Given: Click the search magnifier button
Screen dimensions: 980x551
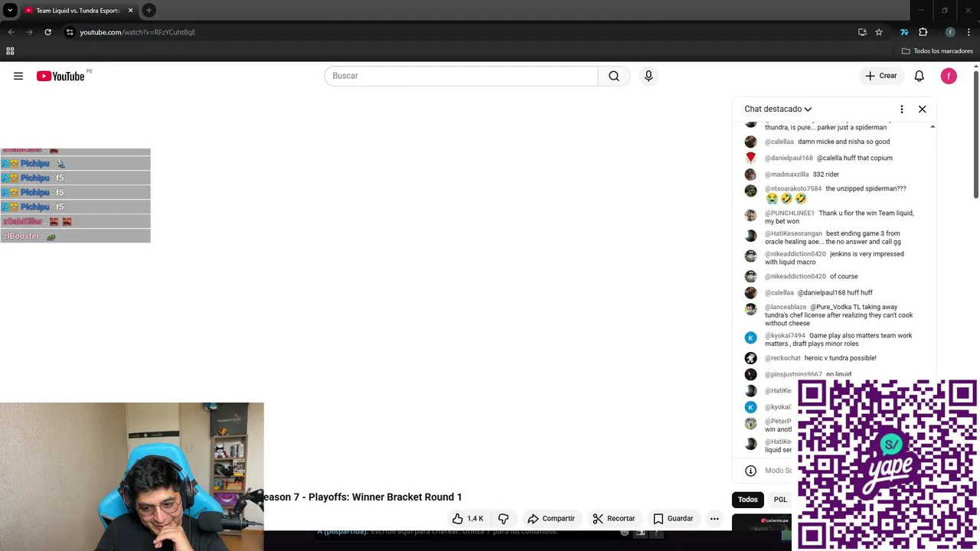Looking at the screenshot, I should tap(614, 76).
